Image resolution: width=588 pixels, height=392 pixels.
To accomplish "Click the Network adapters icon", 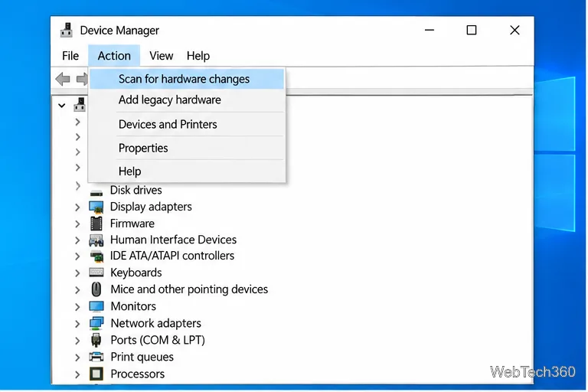I will tap(96, 323).
